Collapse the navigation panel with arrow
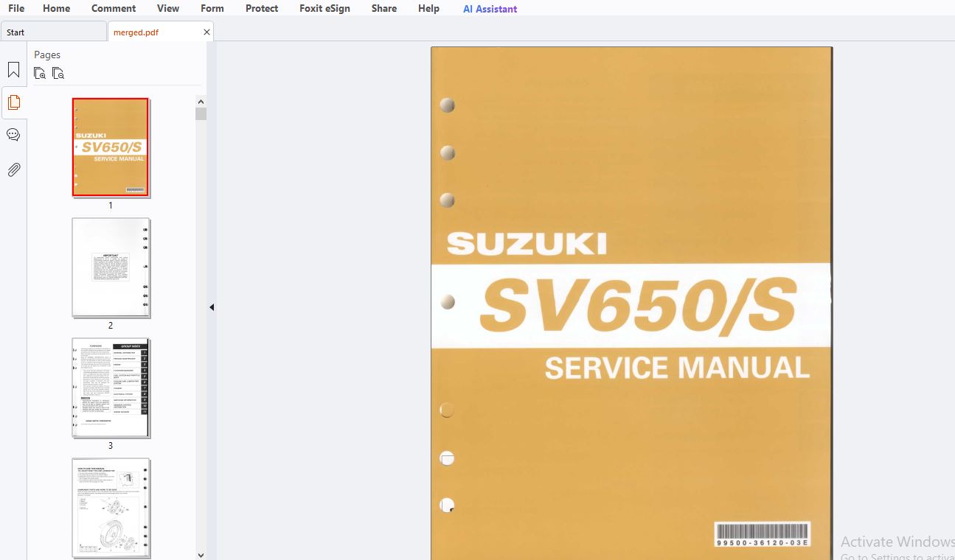The height and width of the screenshot is (560, 955). (x=212, y=307)
